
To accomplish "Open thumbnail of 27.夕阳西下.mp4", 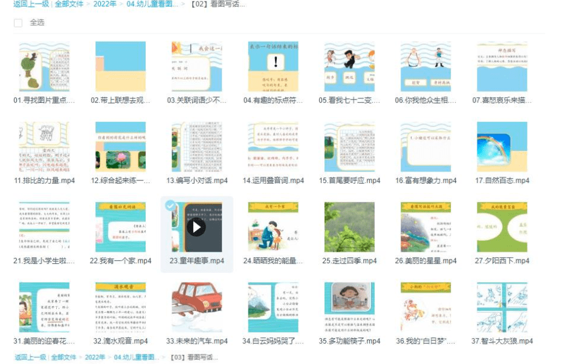I will pyautogui.click(x=502, y=227).
